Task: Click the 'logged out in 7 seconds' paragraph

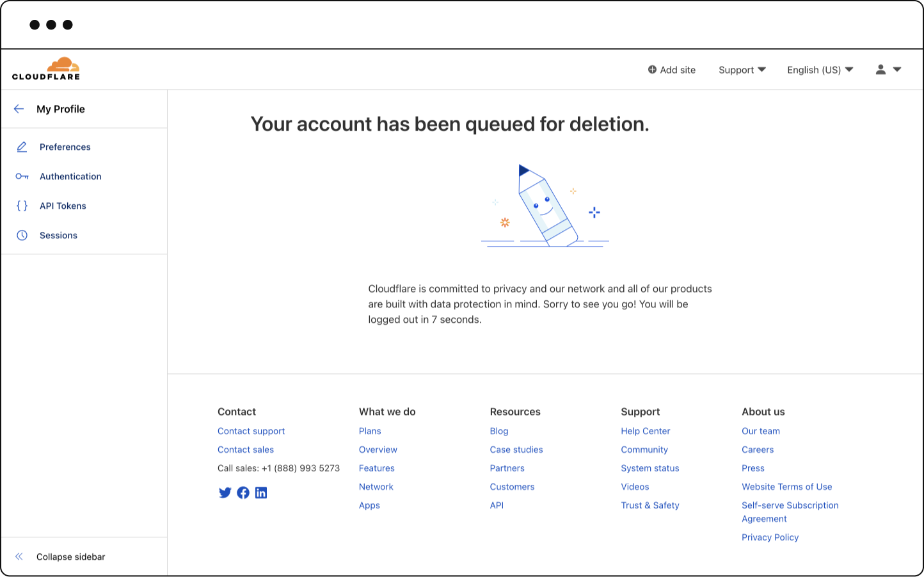Action: click(x=540, y=304)
